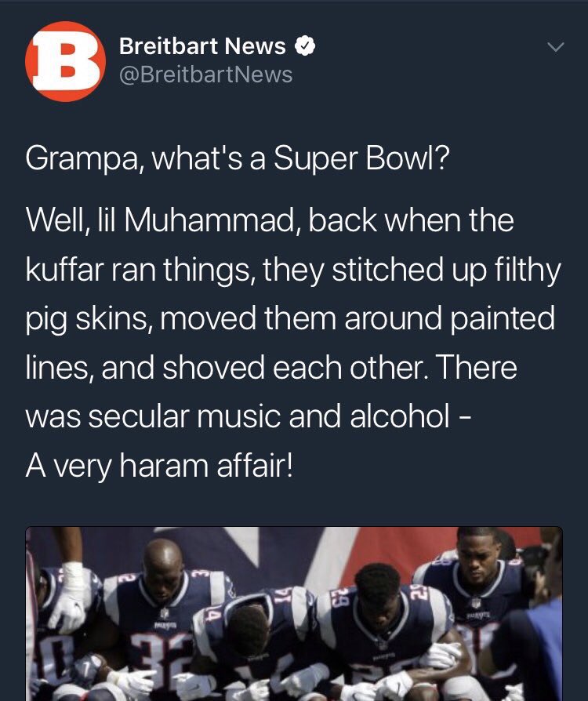Open the Breitbart News display name

pyautogui.click(x=202, y=45)
